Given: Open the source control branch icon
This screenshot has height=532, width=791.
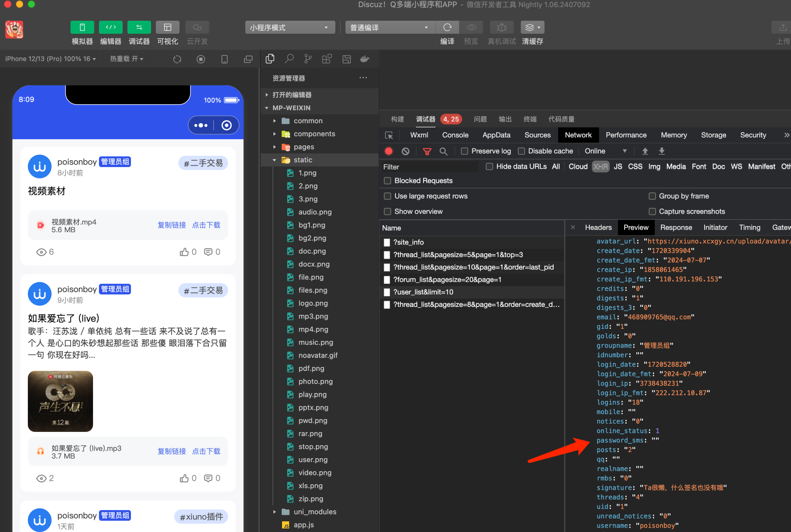Looking at the screenshot, I should coord(308,59).
